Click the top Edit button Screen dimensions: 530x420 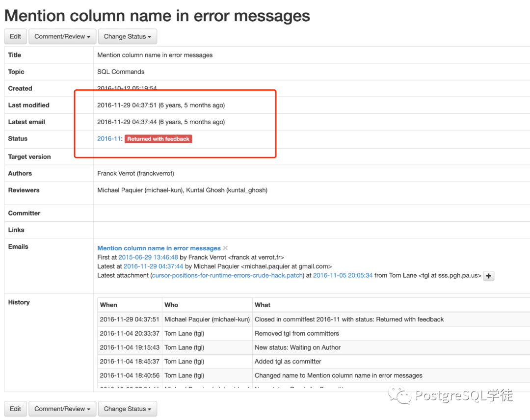15,36
